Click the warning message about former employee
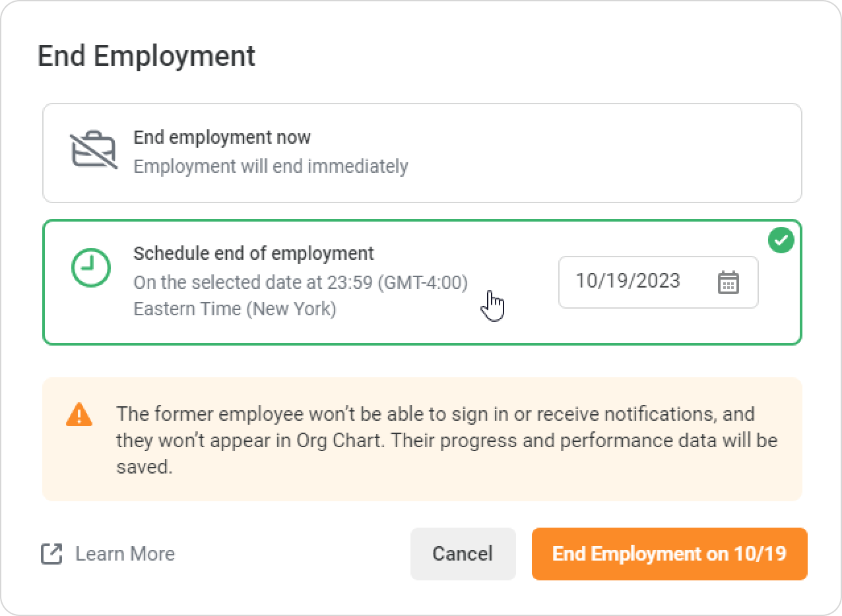The height and width of the screenshot is (616, 842). pos(436,414)
